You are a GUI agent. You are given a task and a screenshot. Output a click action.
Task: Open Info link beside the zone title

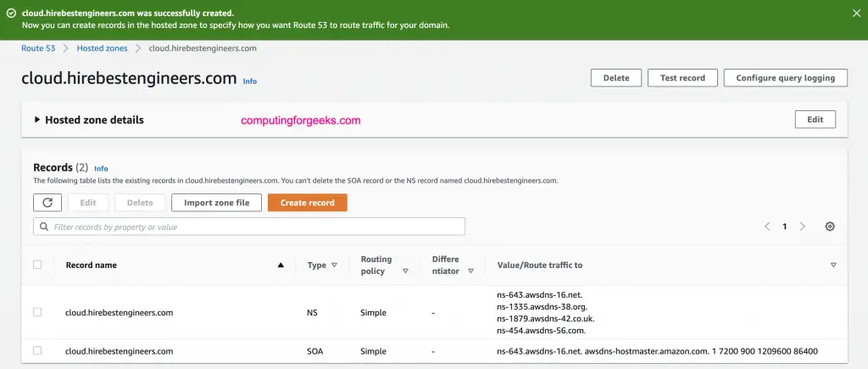pyautogui.click(x=250, y=81)
